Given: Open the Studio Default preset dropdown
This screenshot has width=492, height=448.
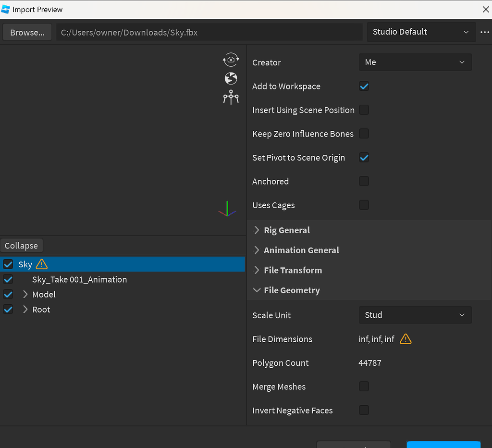Looking at the screenshot, I should click(x=420, y=32).
